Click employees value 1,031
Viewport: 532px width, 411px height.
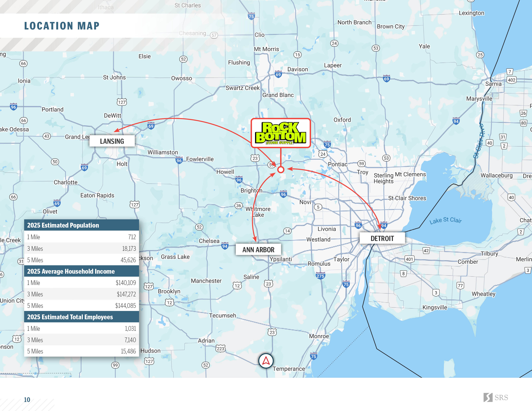[x=131, y=328]
